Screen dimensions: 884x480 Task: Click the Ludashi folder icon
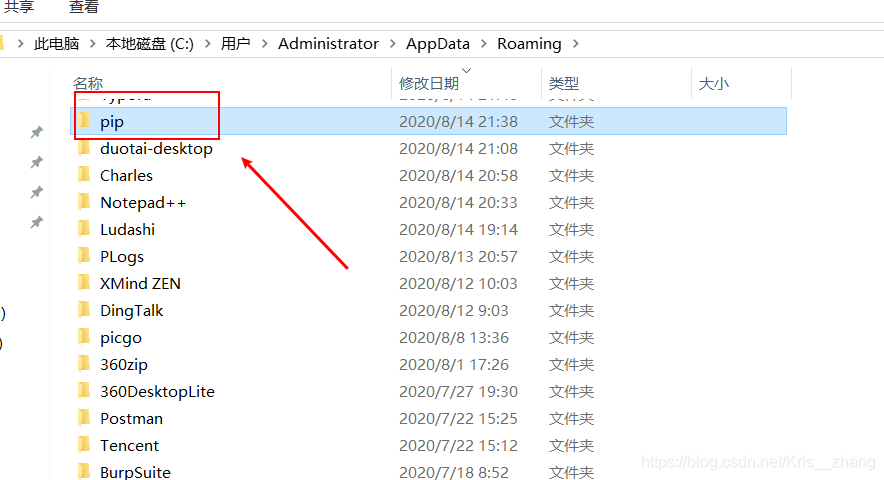[x=85, y=229]
